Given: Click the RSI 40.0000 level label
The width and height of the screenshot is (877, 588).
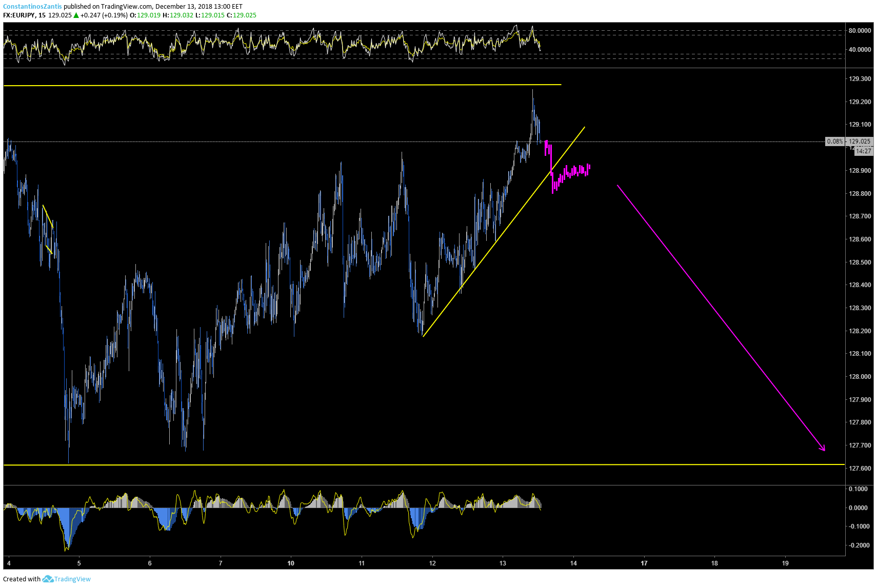Looking at the screenshot, I should click(x=860, y=50).
